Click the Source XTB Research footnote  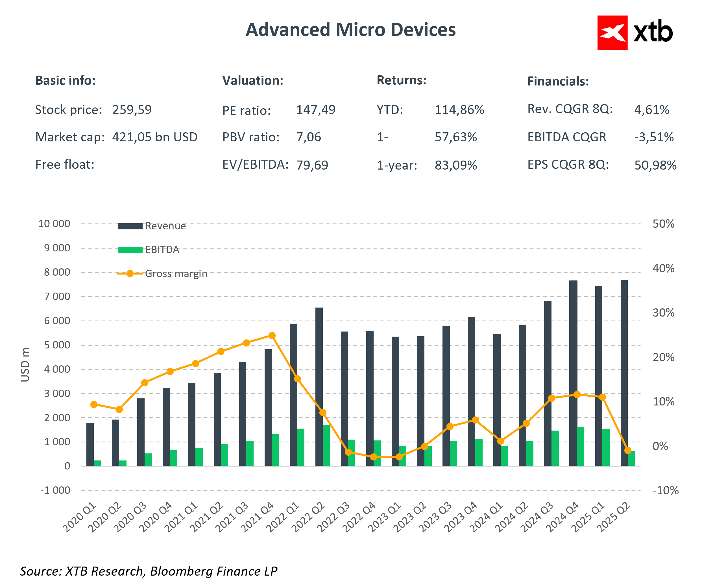149,571
